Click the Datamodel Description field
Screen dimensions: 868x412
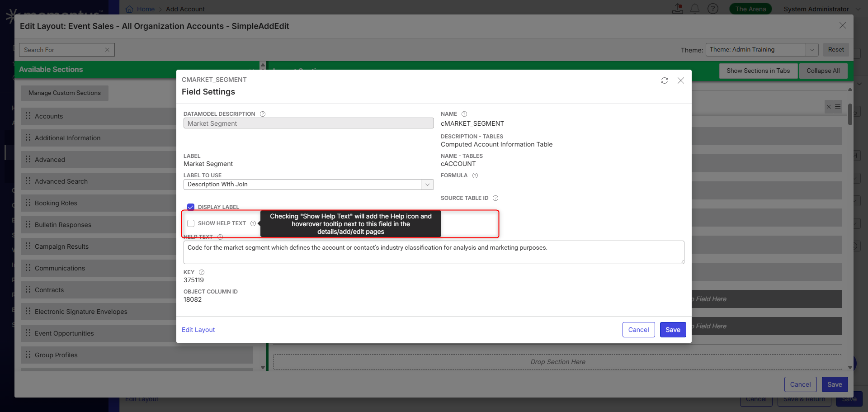(309, 123)
